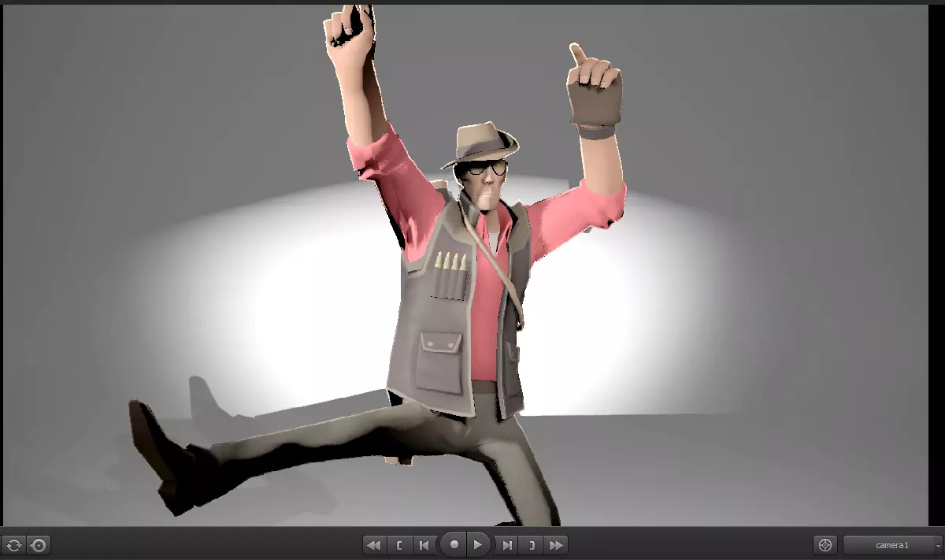
Task: Start recording with the record button
Action: (x=453, y=545)
